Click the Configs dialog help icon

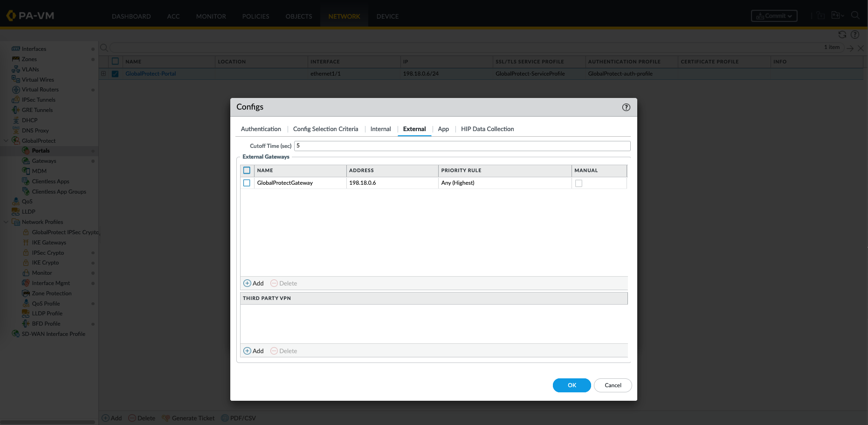626,107
